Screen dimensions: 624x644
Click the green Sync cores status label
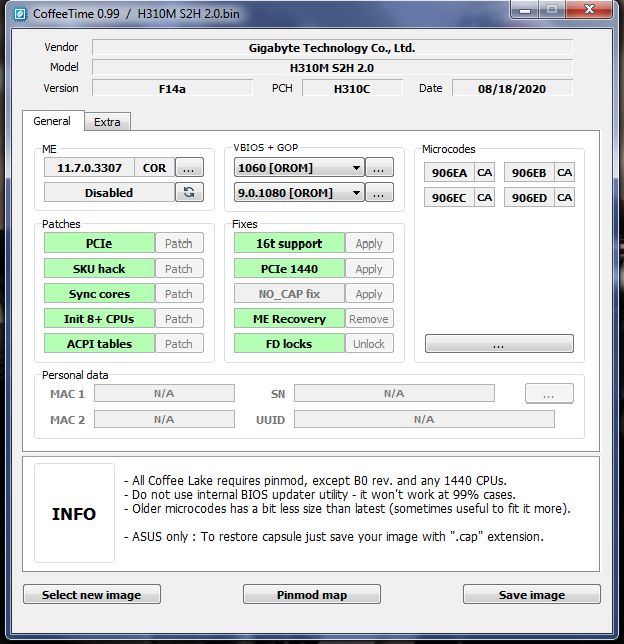coord(99,294)
